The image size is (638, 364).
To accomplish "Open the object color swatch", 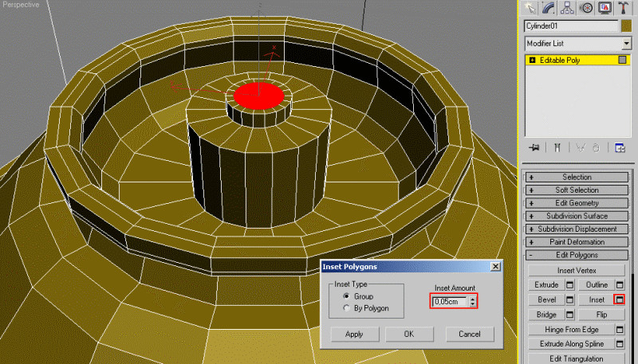I will pos(626,25).
